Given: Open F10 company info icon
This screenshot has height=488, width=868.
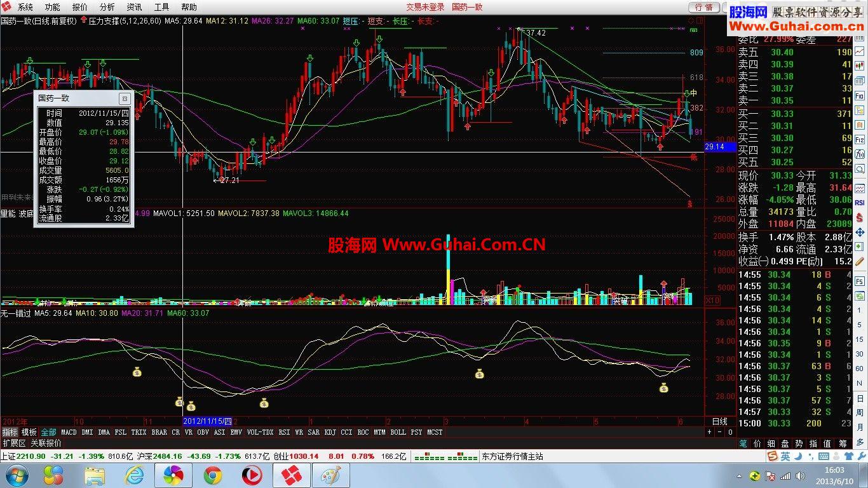Looking at the screenshot, I should click(x=859, y=96).
